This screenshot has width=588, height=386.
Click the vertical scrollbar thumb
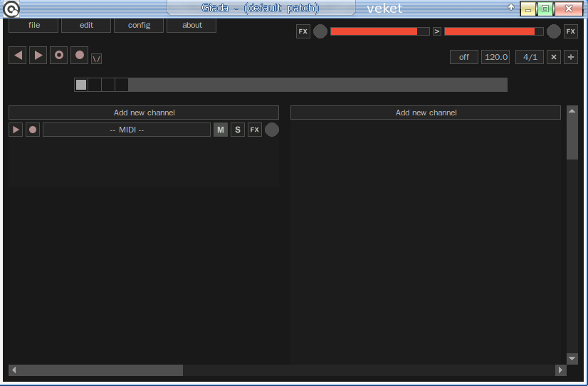572,138
